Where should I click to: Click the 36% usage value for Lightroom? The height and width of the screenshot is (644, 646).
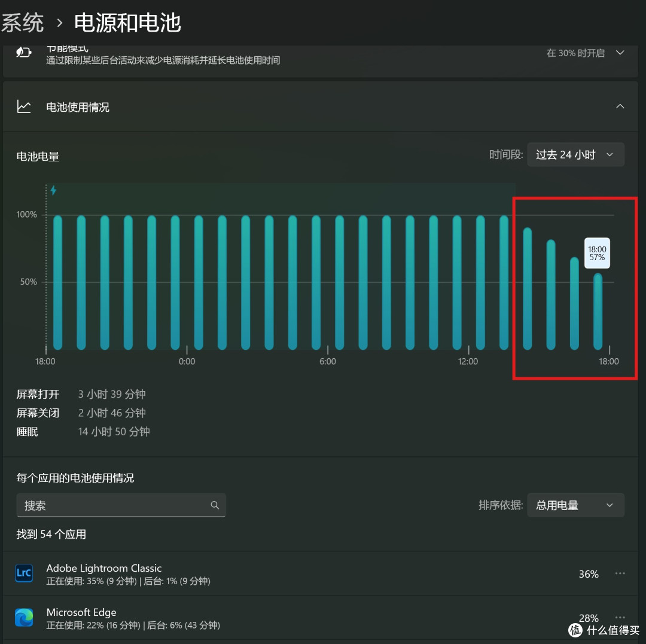tap(589, 574)
